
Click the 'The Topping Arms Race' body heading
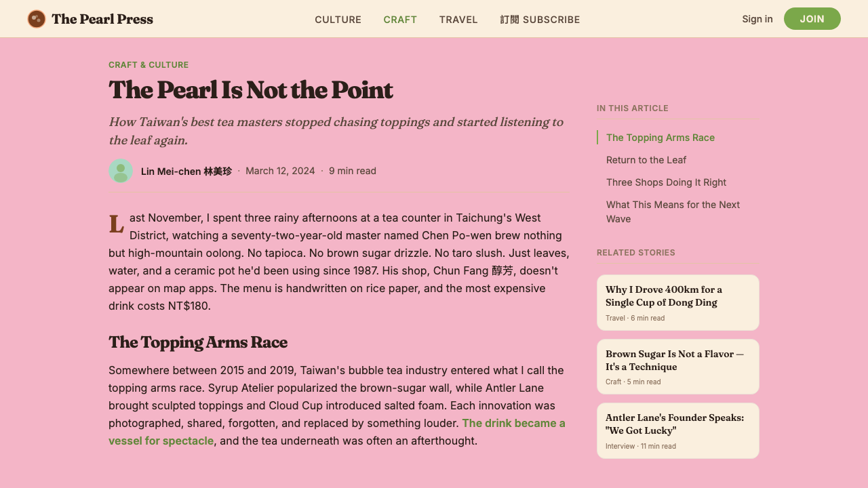pyautogui.click(x=198, y=342)
